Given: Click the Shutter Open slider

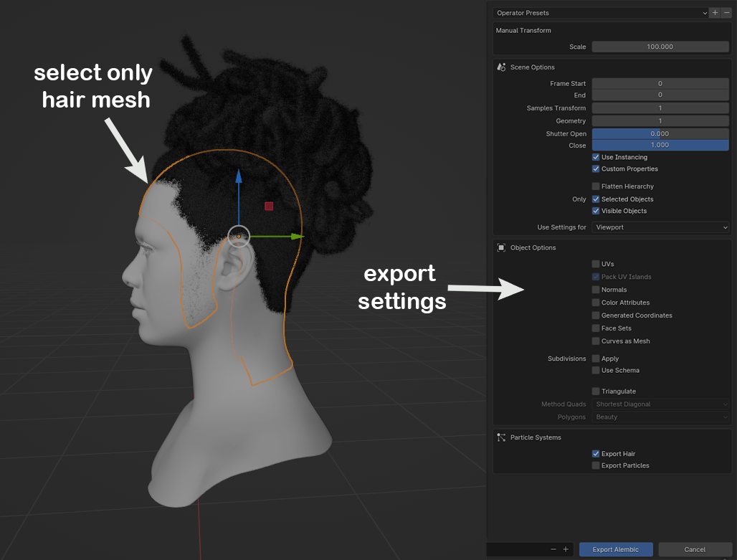Looking at the screenshot, I should (x=660, y=134).
